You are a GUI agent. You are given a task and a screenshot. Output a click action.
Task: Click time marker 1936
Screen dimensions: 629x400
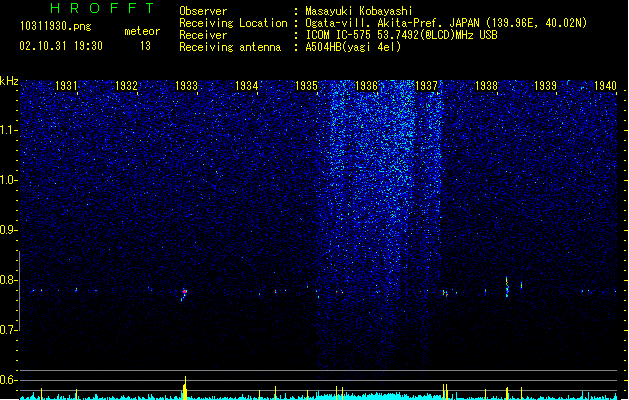[x=366, y=85]
